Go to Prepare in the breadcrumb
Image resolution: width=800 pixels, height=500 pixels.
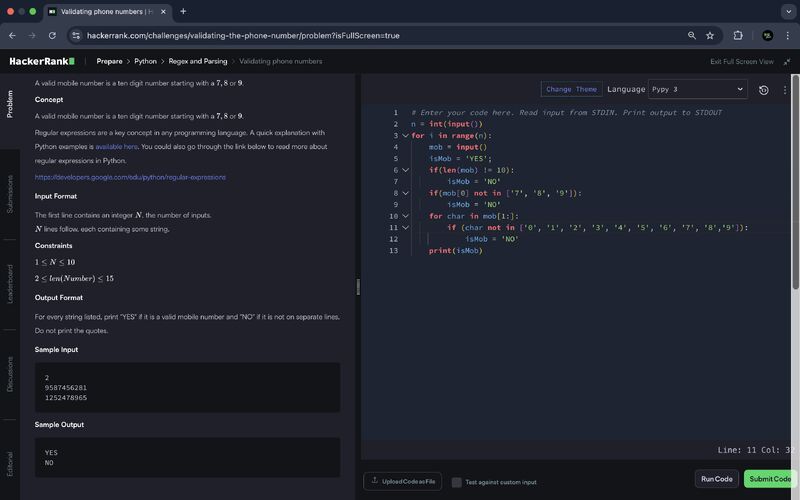[109, 61]
